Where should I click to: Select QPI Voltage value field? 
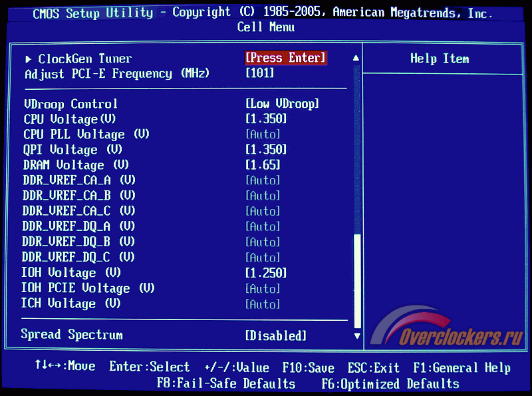(266, 150)
